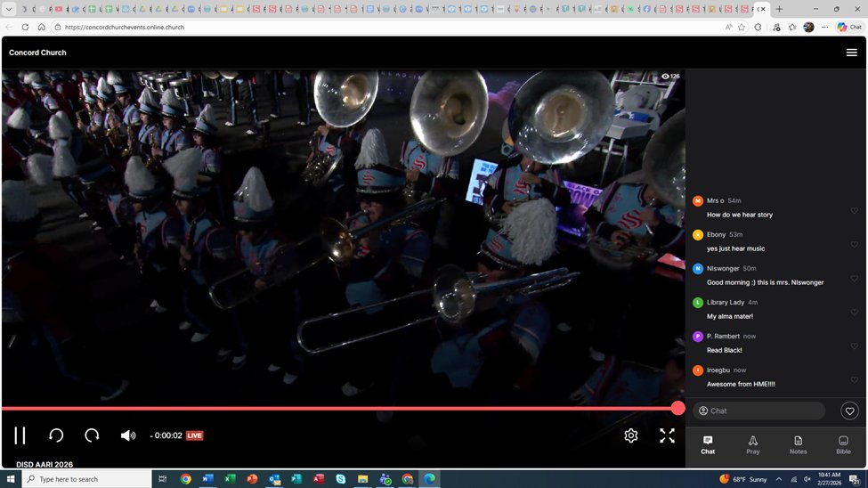The image size is (868, 488).
Task: Open Edge Settings and more ellipsis
Action: click(824, 27)
